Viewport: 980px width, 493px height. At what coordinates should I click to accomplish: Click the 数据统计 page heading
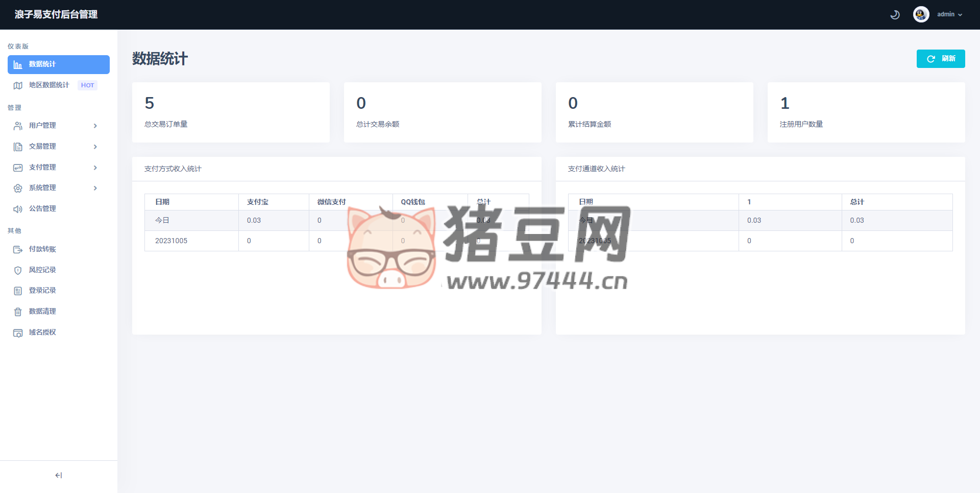[x=160, y=59]
